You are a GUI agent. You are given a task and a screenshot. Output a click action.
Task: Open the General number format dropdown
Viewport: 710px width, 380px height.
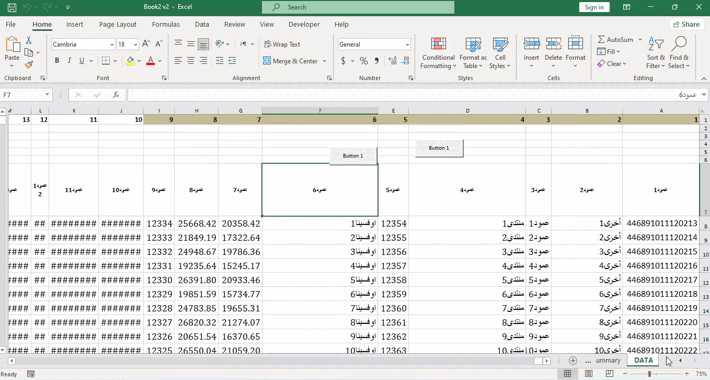(407, 44)
